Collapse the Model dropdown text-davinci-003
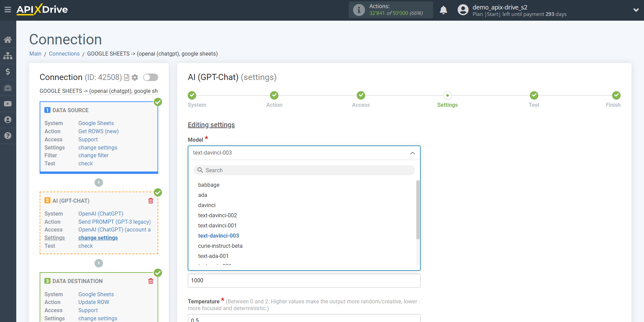 pyautogui.click(x=304, y=153)
